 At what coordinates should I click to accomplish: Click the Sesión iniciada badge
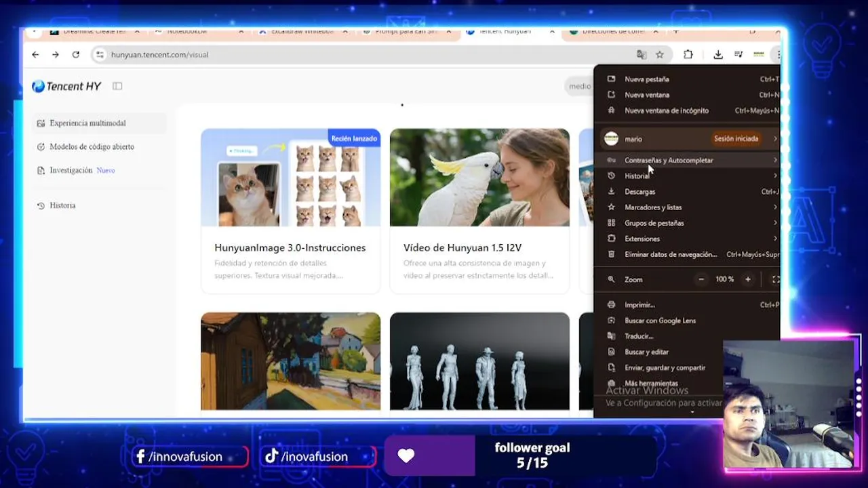tap(736, 139)
